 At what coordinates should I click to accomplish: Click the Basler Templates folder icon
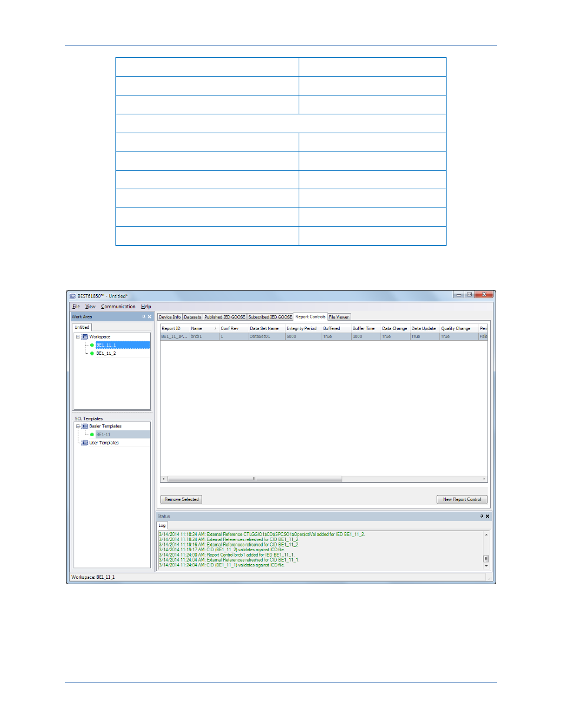85,426
